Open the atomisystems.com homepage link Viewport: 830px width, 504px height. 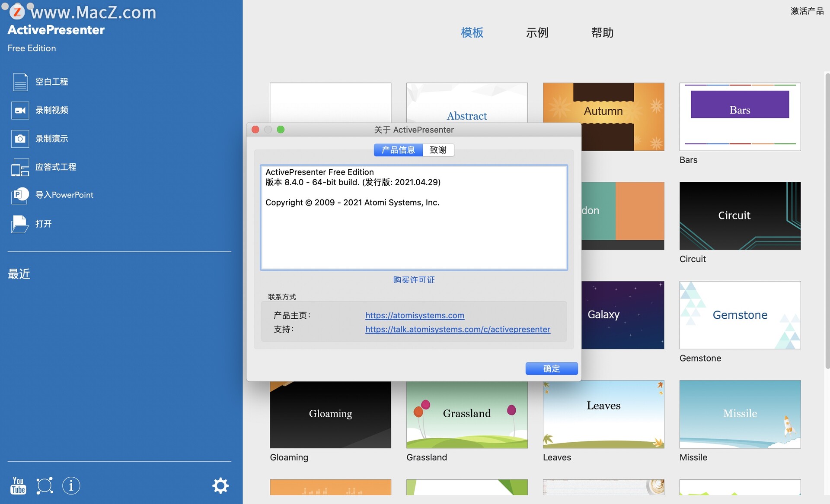coord(415,316)
